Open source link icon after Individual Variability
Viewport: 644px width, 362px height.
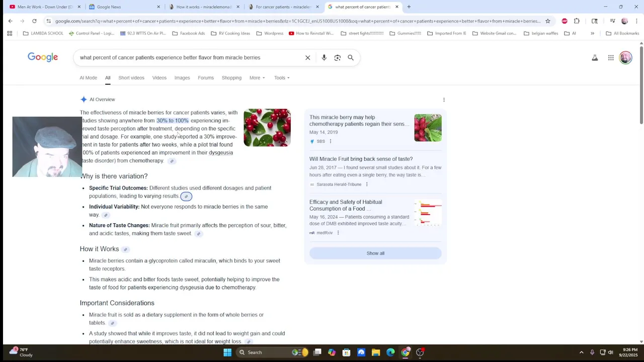point(106,215)
